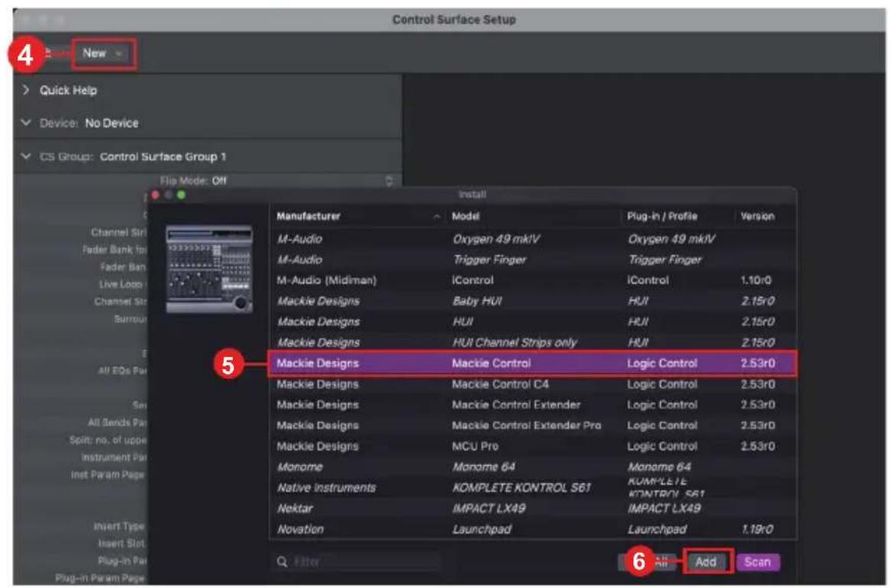
Task: Collapse the Device section chevron
Action: 25,123
